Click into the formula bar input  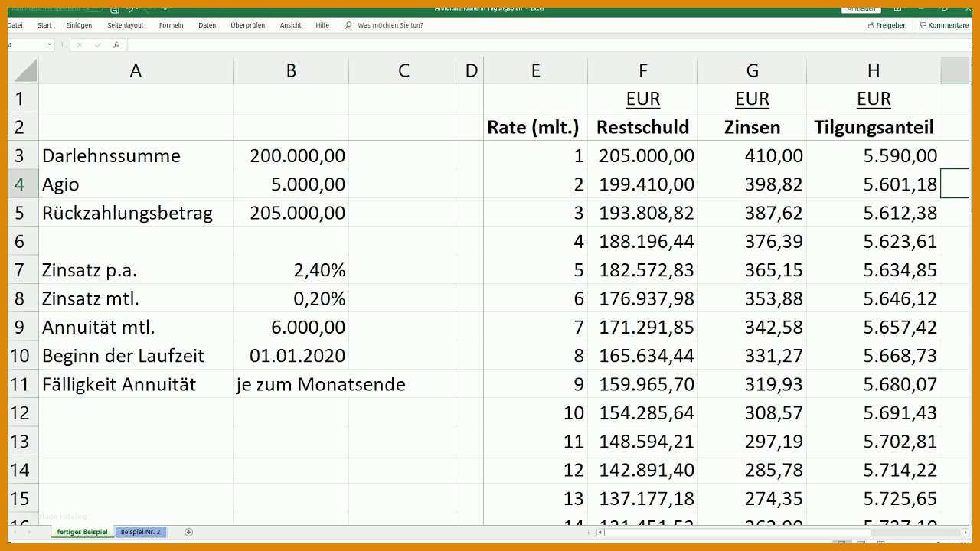click(547, 45)
